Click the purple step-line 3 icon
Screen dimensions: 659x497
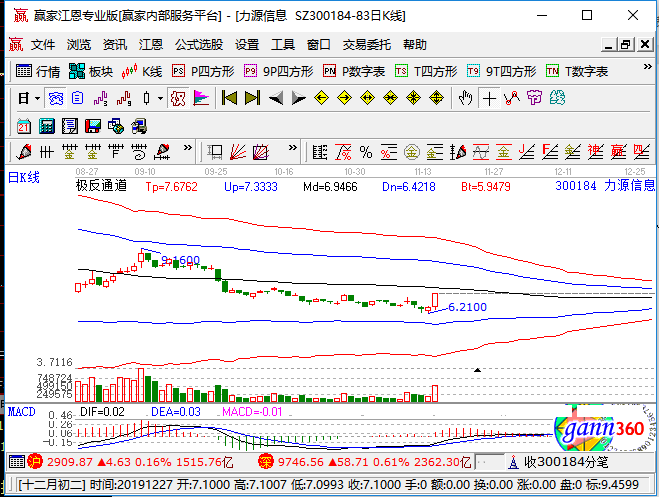pyautogui.click(x=100, y=99)
